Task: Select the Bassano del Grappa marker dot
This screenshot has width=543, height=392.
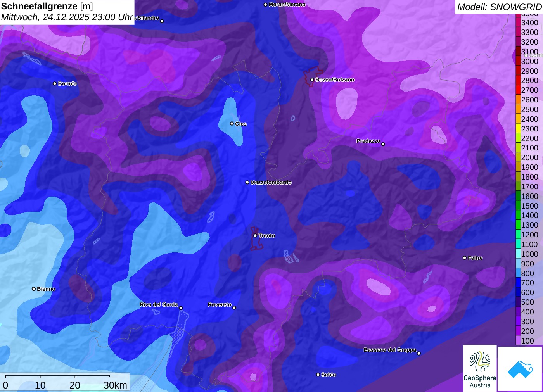Action: coord(419,353)
